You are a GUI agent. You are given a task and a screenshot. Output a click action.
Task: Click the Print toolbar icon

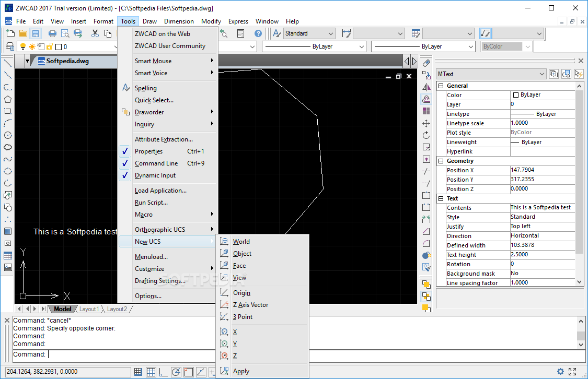[x=52, y=34]
